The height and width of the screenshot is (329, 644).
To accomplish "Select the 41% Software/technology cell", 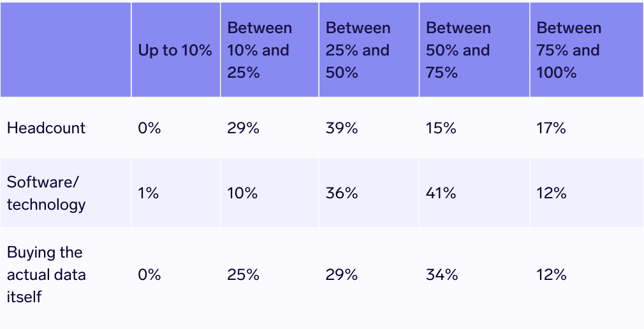I will (x=441, y=193).
